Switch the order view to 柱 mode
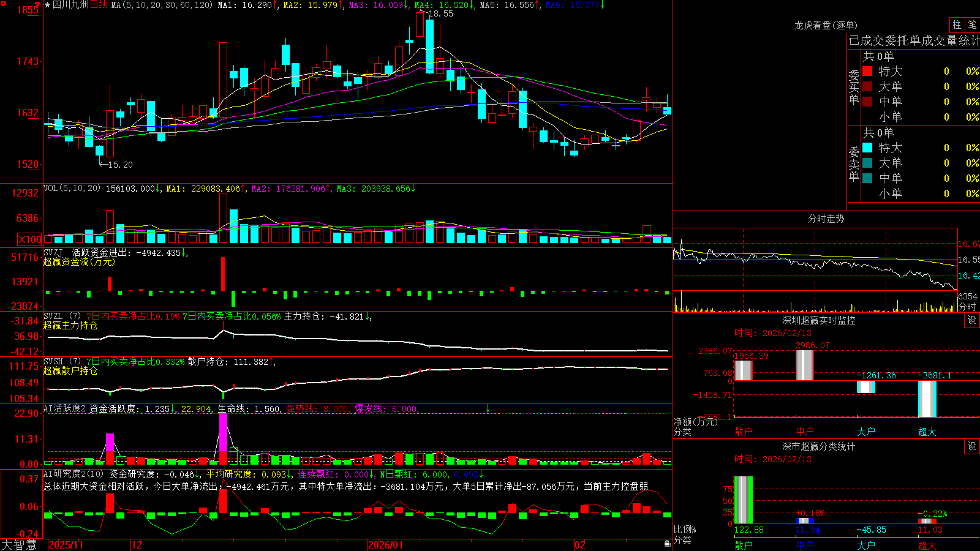980x551 pixels. pos(957,24)
